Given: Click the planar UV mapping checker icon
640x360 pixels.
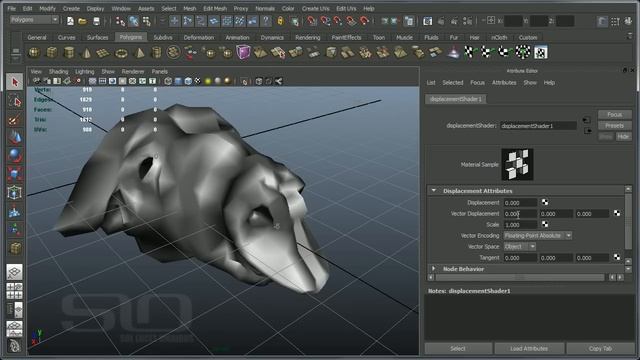Looking at the screenshot, I should tap(471, 52).
